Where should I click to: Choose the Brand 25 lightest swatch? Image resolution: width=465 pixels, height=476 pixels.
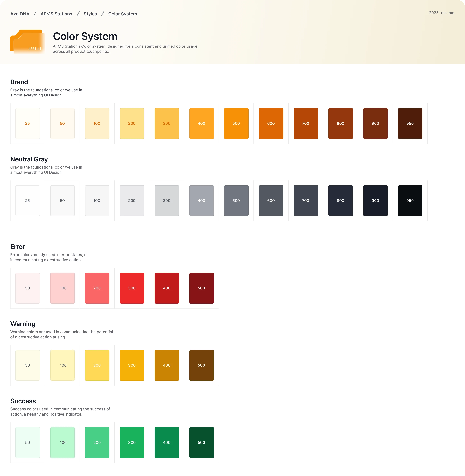pos(28,124)
